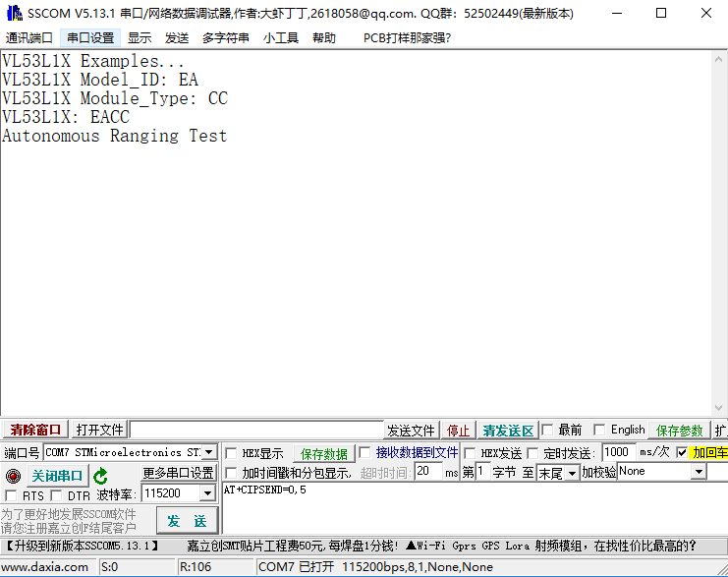Open the 多字符串 menu
The height and width of the screenshot is (577, 728).
(x=226, y=37)
